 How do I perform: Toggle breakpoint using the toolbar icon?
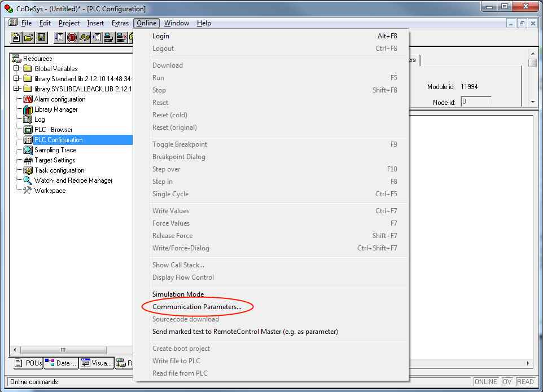97,37
